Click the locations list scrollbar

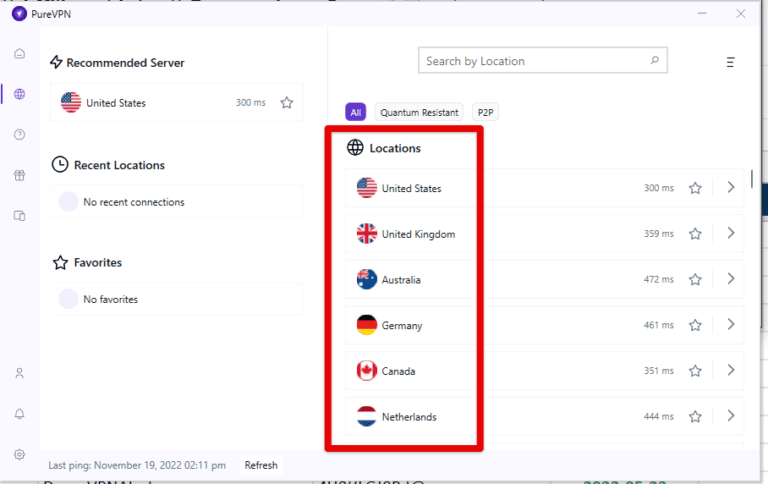(751, 179)
